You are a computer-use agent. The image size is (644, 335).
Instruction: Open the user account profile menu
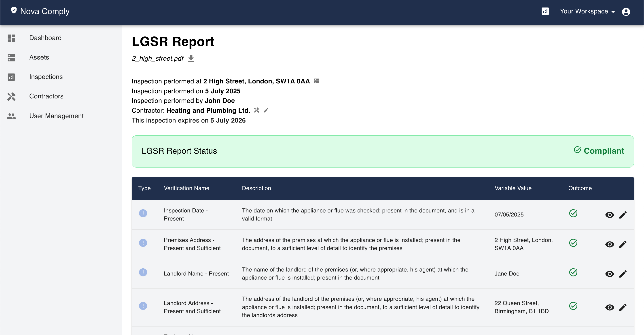tap(626, 11)
